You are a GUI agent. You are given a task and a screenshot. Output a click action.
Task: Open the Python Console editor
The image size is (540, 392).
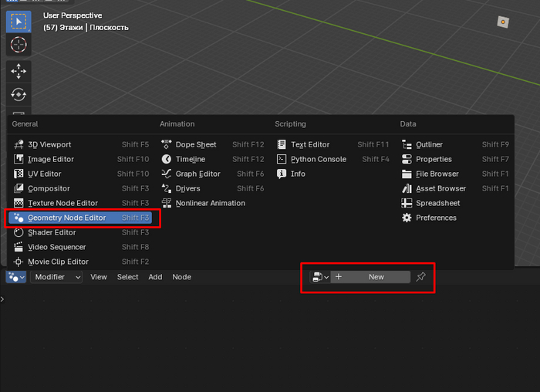coord(319,159)
